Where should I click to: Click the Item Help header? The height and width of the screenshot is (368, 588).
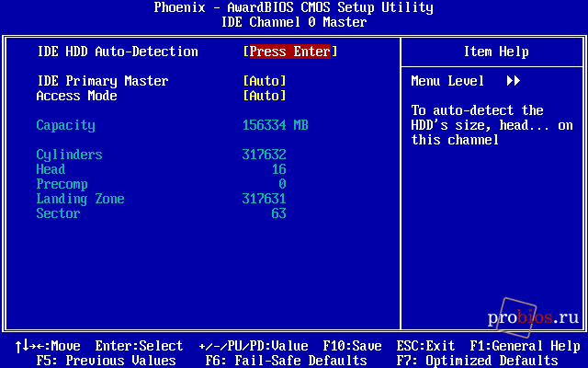(x=496, y=52)
